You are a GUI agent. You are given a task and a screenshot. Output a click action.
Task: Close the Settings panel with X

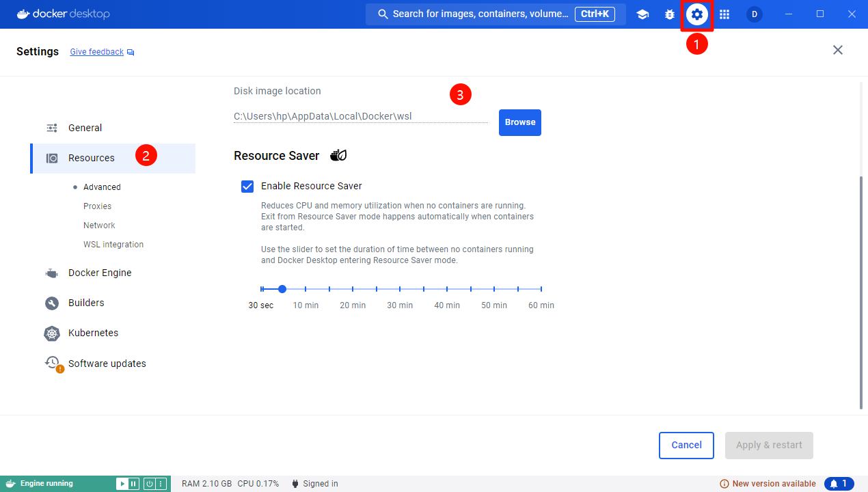[x=838, y=50]
